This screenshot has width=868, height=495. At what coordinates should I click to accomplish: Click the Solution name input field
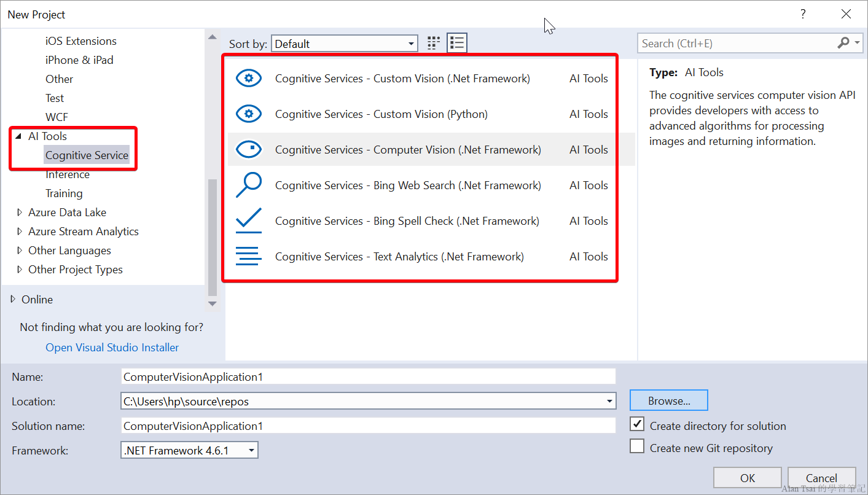(x=368, y=426)
